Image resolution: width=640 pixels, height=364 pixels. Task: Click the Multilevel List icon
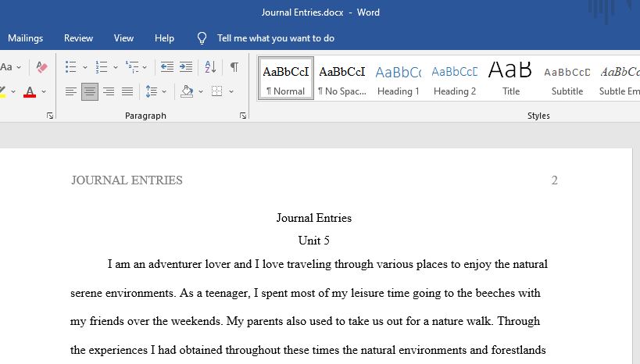coord(132,67)
